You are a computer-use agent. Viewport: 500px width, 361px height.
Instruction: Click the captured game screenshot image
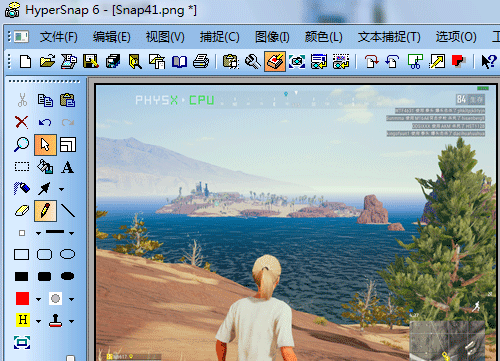(296, 223)
